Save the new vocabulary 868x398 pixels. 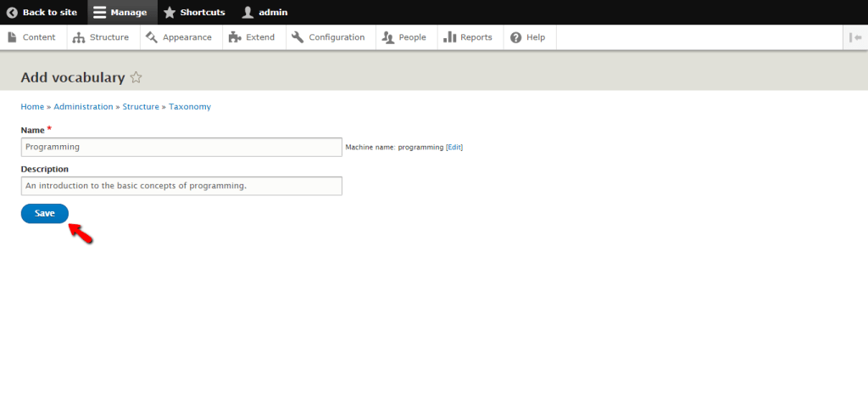tap(45, 213)
